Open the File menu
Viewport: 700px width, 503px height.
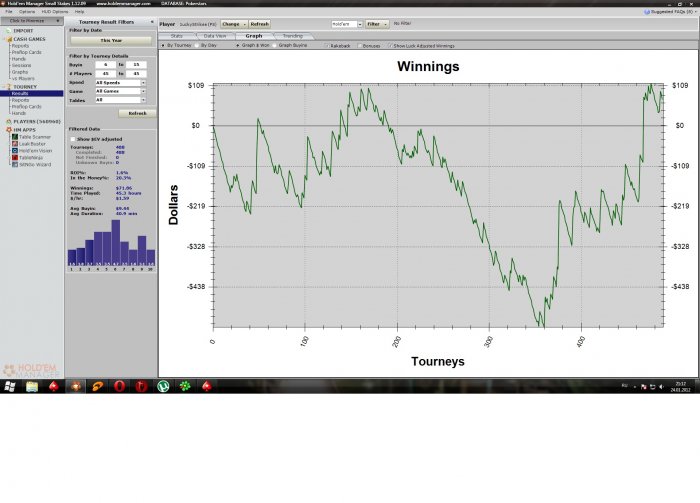8,12
